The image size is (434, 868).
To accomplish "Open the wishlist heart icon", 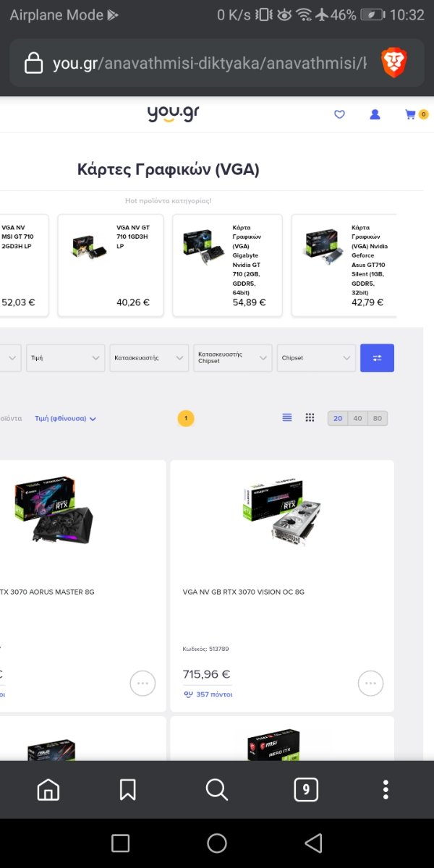I will tap(339, 114).
